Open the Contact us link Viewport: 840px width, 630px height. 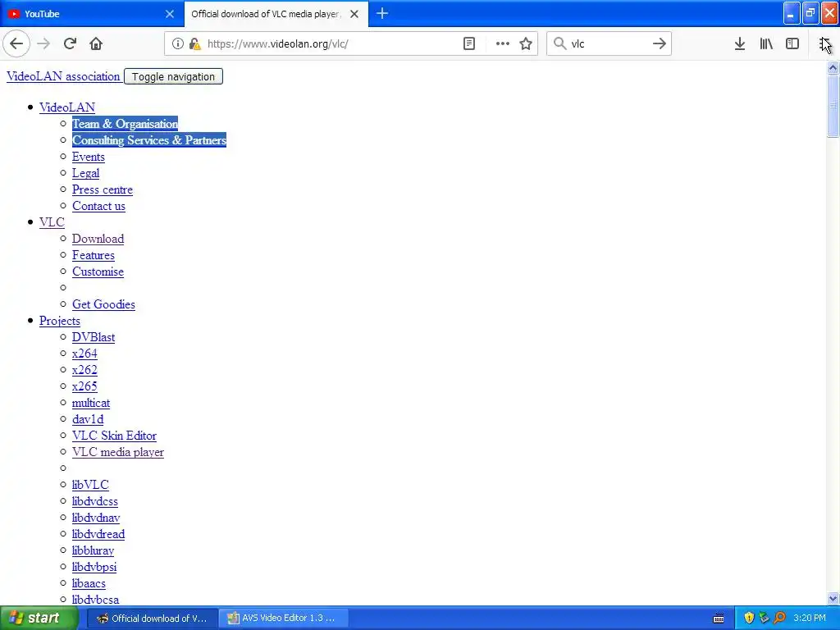tap(98, 206)
